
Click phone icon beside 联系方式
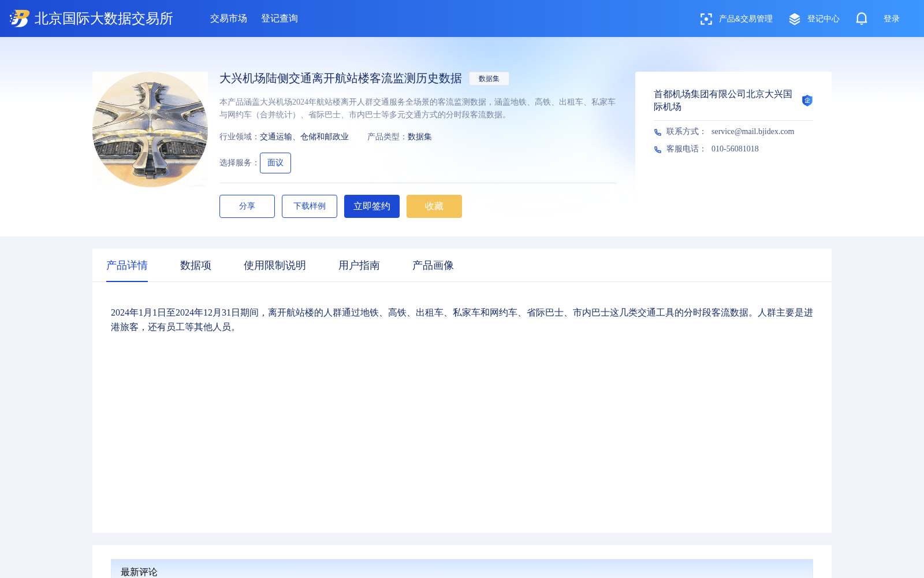658,132
